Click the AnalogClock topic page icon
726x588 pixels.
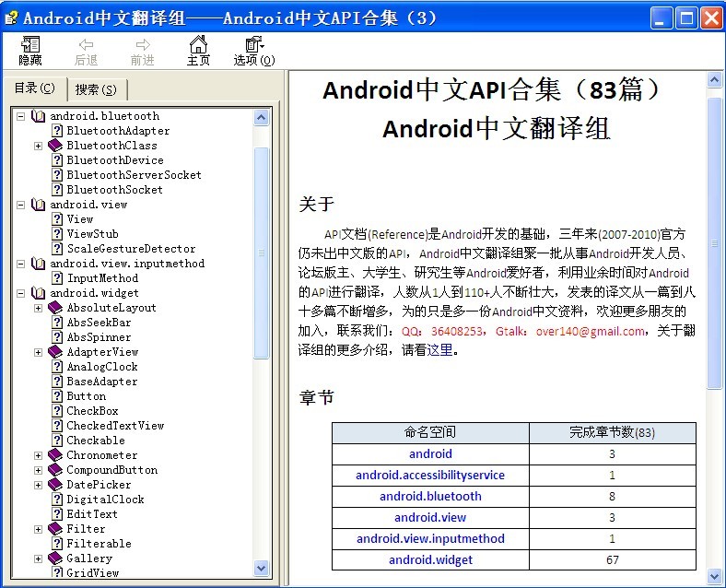(x=57, y=367)
